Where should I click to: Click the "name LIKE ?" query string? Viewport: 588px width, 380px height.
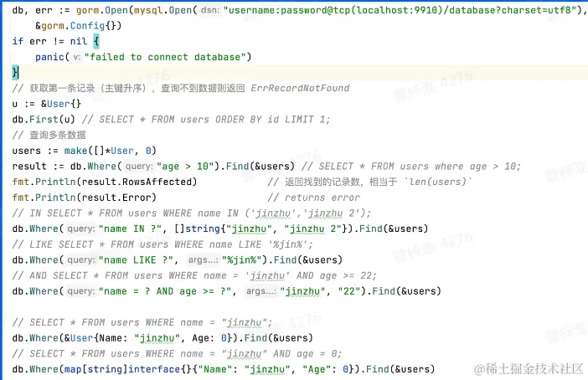coord(137,260)
